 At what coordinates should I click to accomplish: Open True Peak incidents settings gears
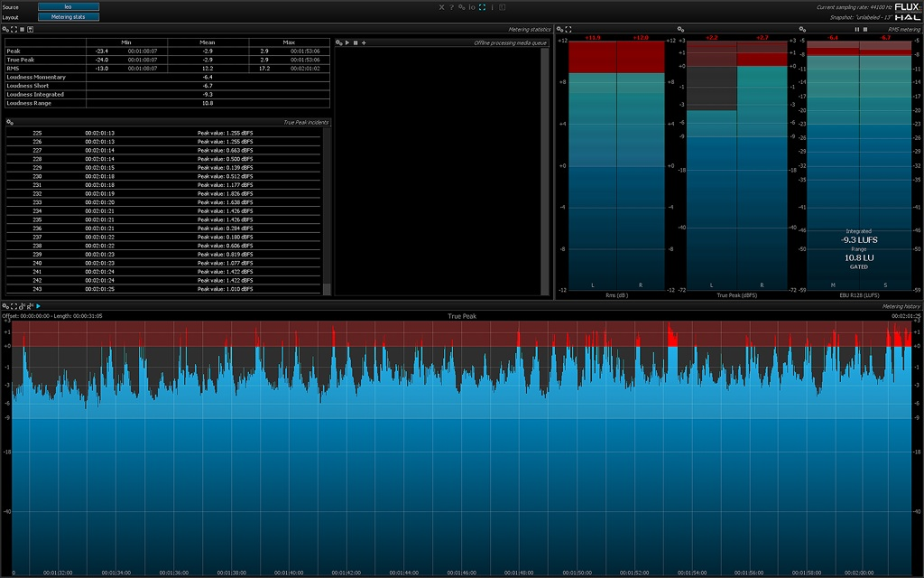coord(10,122)
